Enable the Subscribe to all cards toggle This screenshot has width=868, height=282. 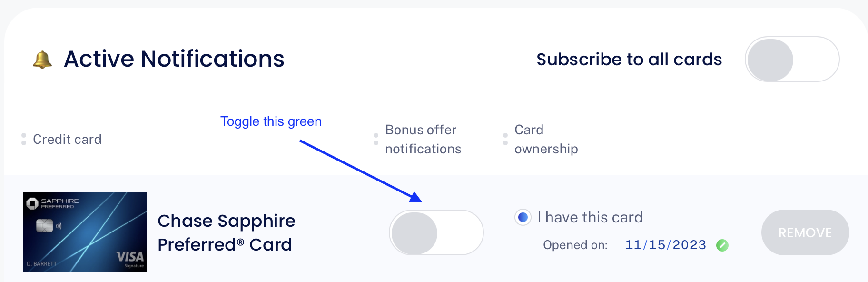[792, 60]
